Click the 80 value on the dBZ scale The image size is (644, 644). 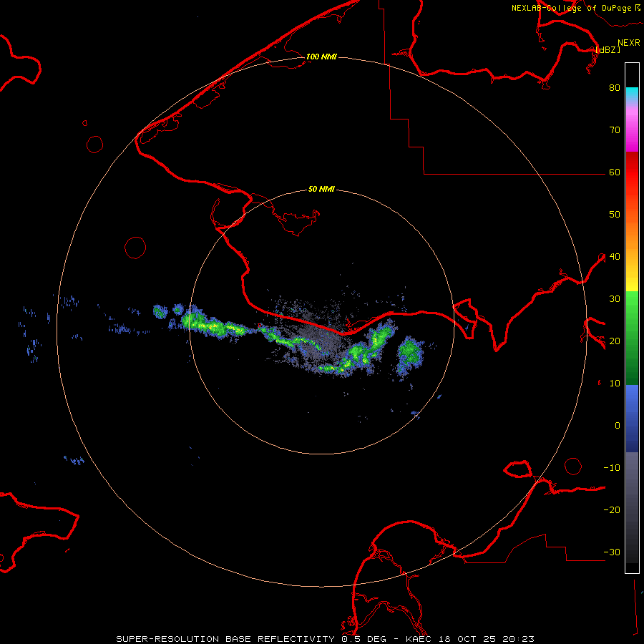[x=615, y=88]
